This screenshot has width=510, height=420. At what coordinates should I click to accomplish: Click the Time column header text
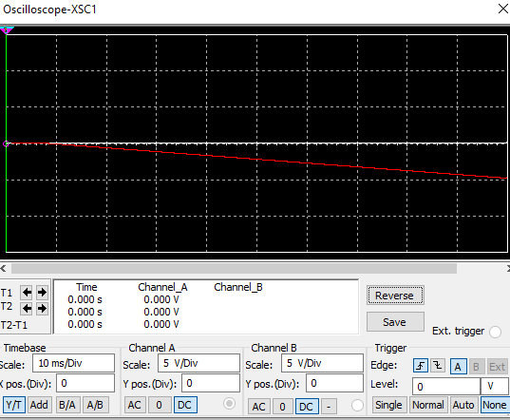(86, 287)
